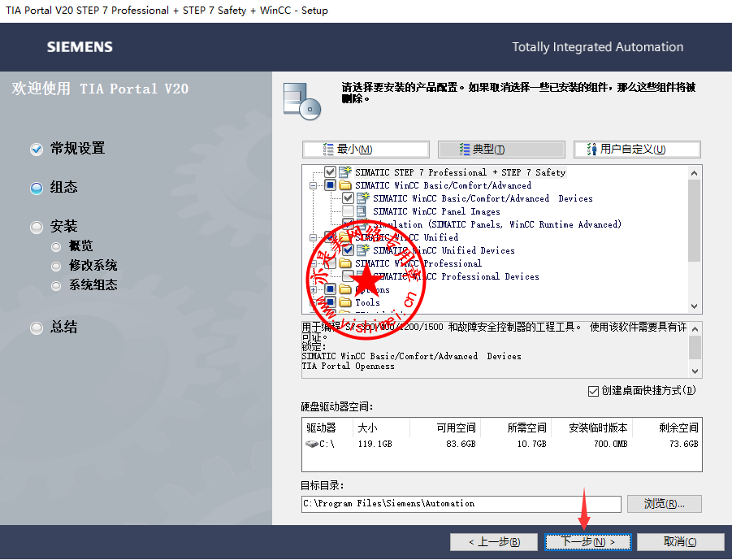Toggle the Options folder checkbox
The height and width of the screenshot is (560, 732).
click(330, 289)
